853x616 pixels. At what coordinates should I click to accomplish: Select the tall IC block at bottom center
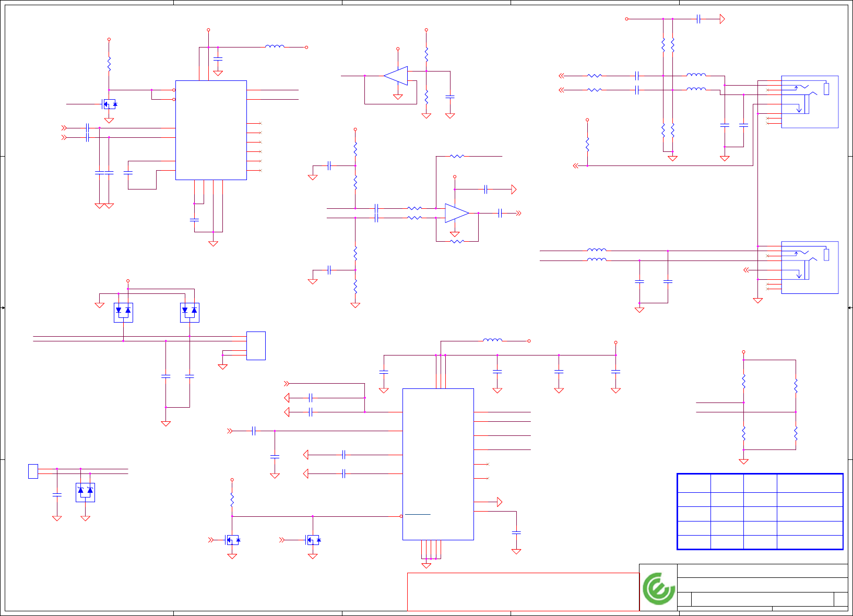(438, 464)
